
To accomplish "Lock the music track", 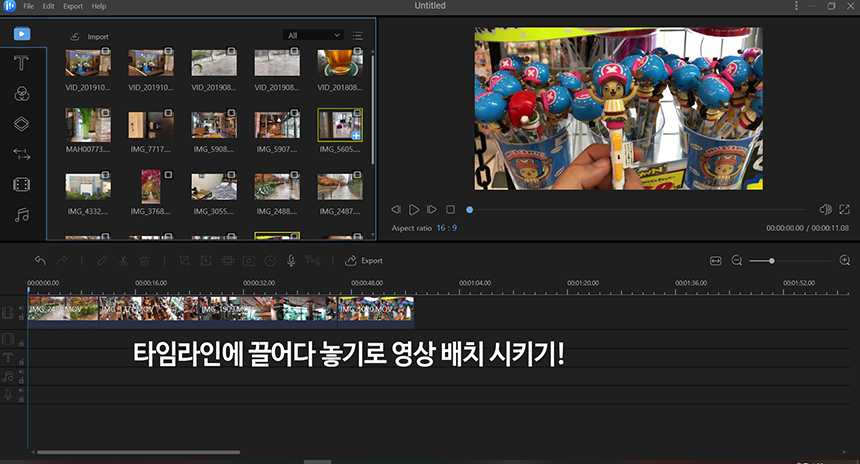I will point(21,381).
